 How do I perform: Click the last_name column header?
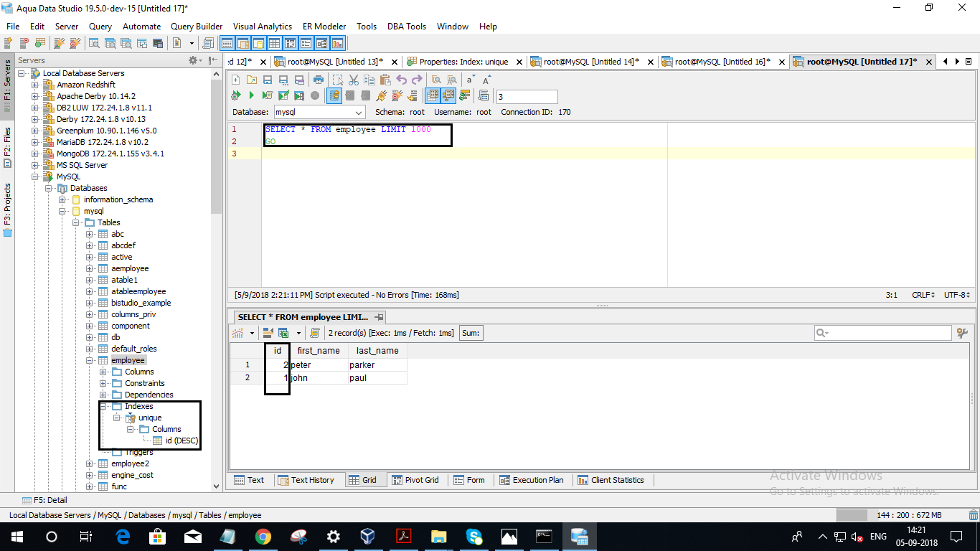point(377,351)
